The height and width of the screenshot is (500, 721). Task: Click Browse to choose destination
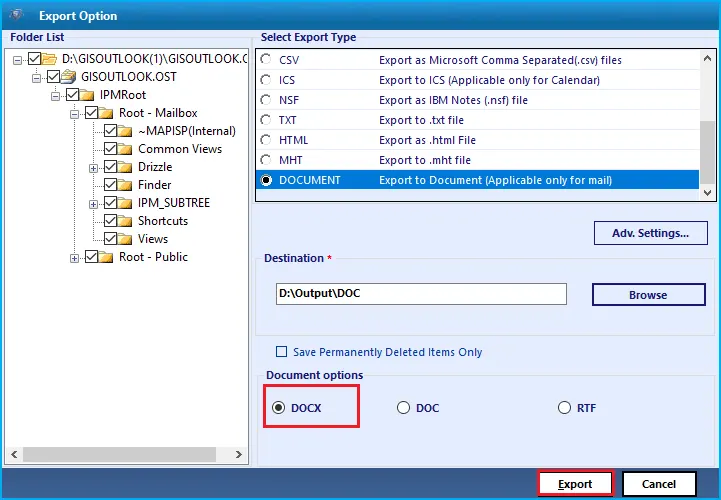(648, 295)
